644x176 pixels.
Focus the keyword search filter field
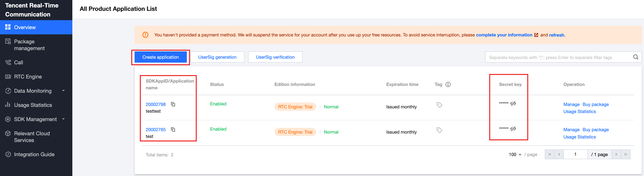click(557, 57)
